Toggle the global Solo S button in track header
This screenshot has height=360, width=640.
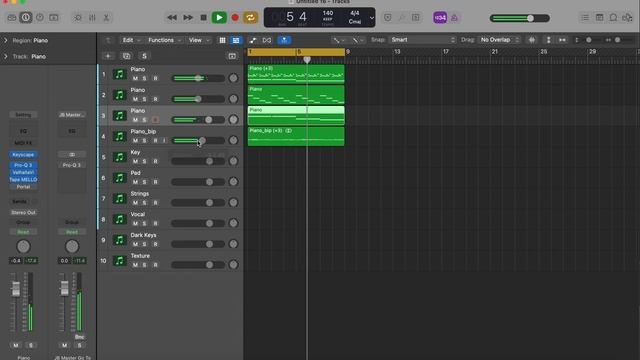[144, 56]
